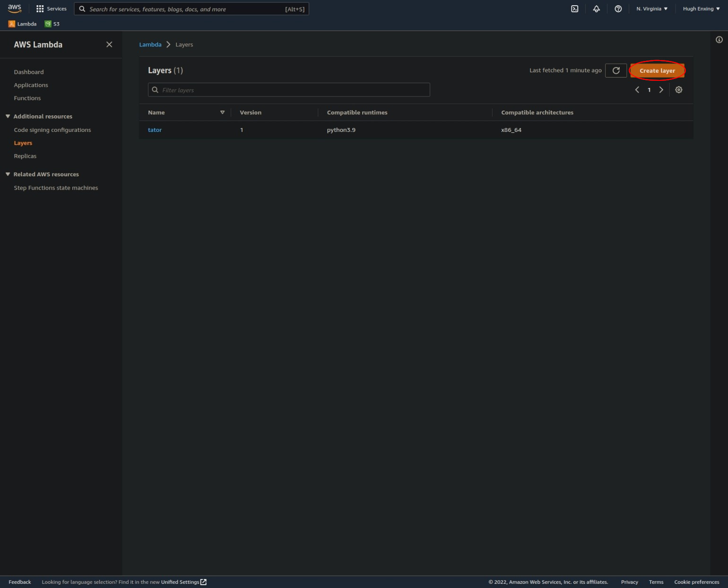Click the AWS logo
This screenshot has width=728, height=588.
pos(15,8)
